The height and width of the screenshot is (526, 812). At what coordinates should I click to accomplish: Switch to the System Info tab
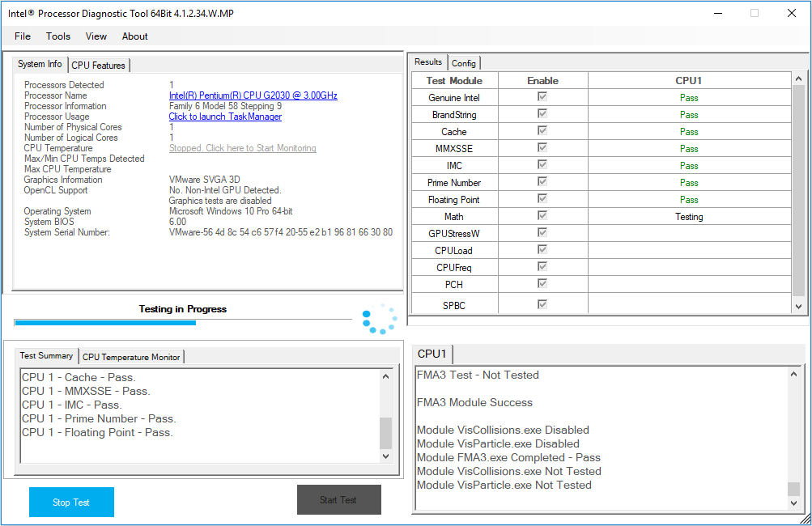coord(40,64)
